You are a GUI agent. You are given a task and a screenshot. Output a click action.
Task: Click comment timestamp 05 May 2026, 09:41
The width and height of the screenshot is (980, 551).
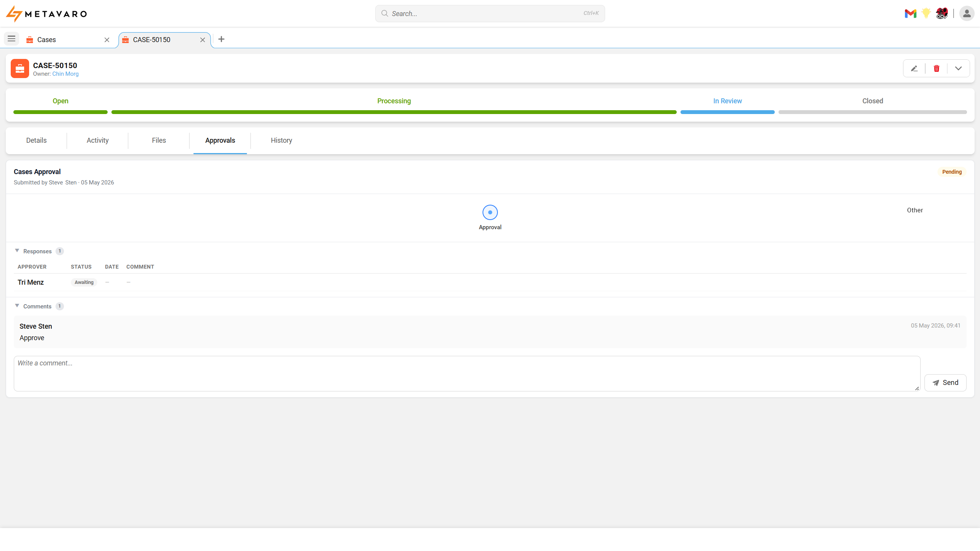[935, 326]
